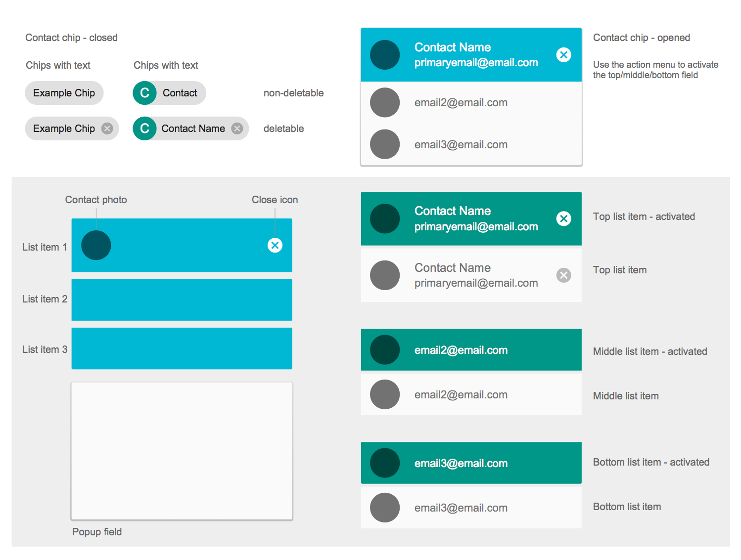Click the 'Contact chip - opened' heading
Screen dimensions: 741x560
coord(642,38)
